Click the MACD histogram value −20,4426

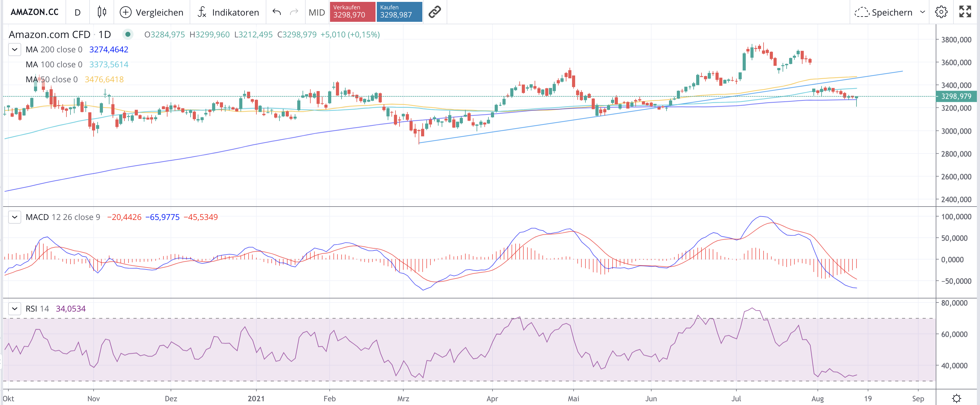coord(124,217)
